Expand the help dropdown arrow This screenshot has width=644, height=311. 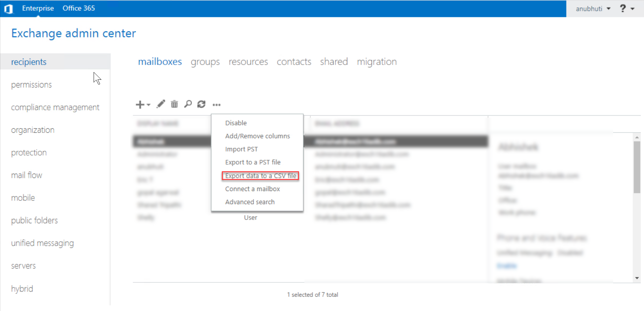pyautogui.click(x=633, y=9)
